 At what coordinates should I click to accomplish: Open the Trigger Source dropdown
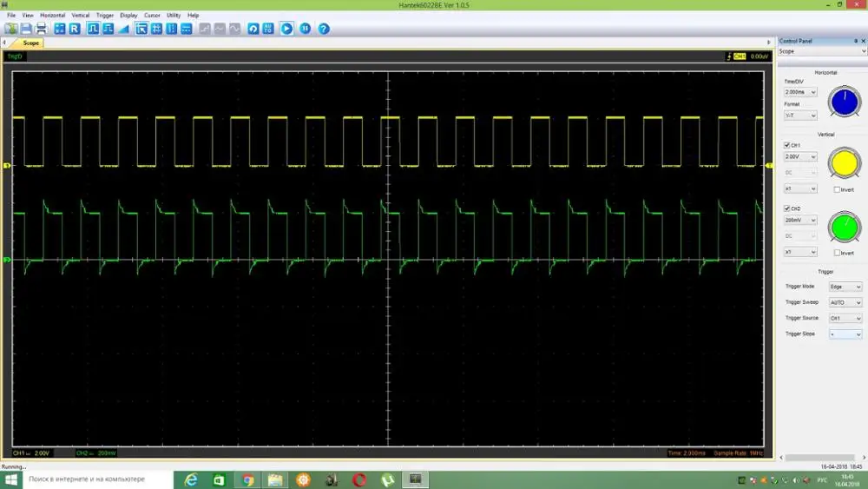click(845, 318)
